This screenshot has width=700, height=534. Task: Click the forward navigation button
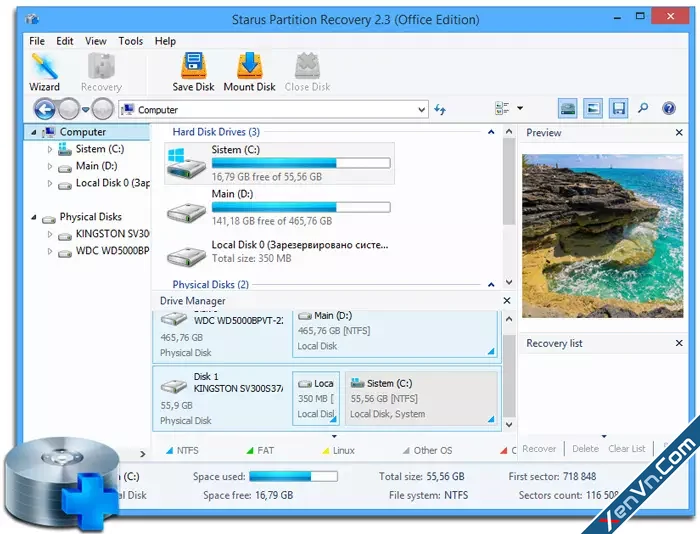pyautogui.click(x=69, y=108)
